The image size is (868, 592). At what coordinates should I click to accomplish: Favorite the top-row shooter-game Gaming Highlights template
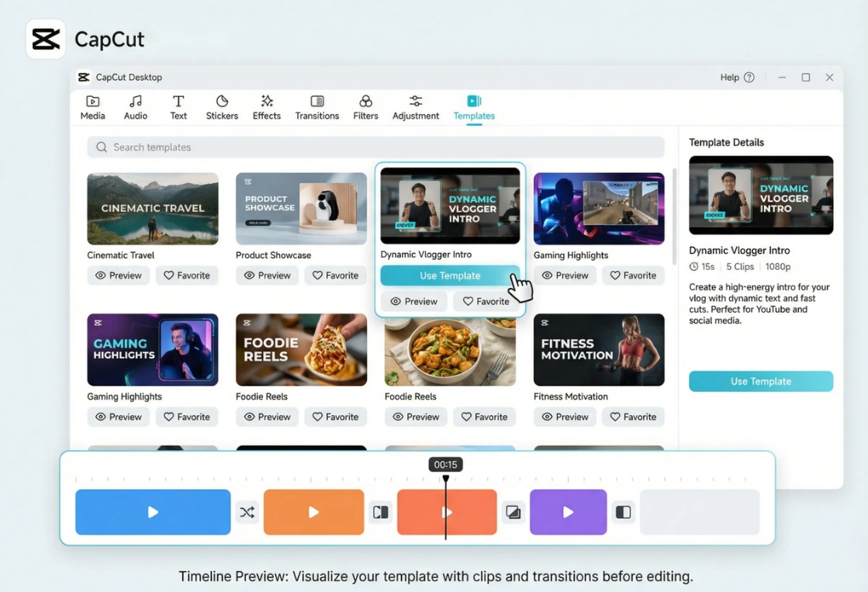(633, 275)
